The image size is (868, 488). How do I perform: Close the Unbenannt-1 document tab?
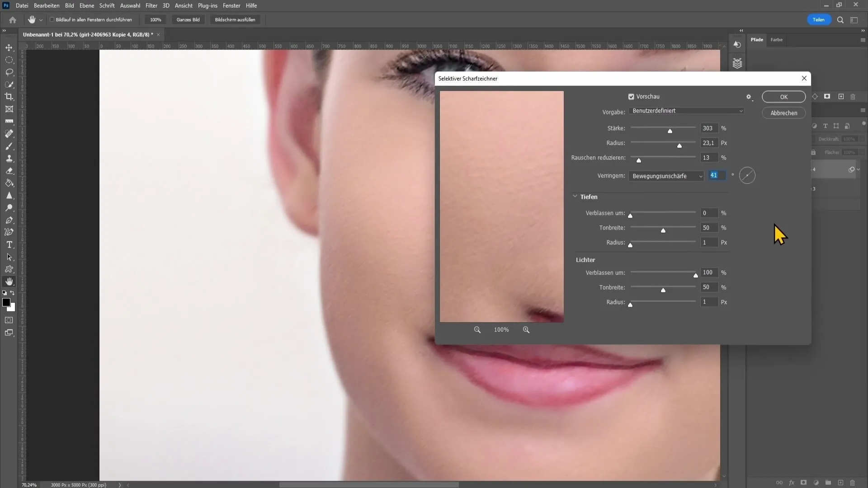[x=158, y=35]
